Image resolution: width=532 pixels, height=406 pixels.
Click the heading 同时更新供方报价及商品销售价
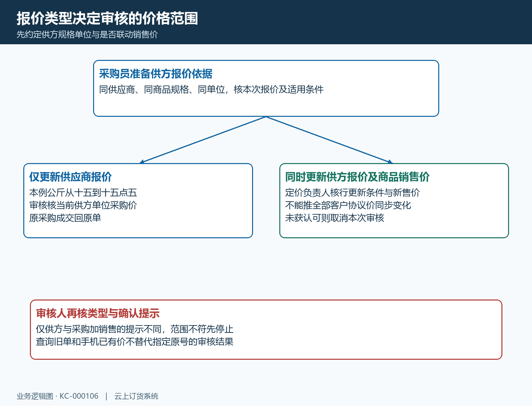tap(357, 177)
